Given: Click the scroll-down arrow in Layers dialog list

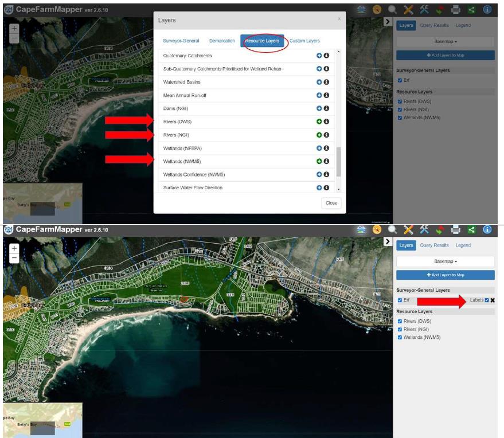Looking at the screenshot, I should 338,189.
